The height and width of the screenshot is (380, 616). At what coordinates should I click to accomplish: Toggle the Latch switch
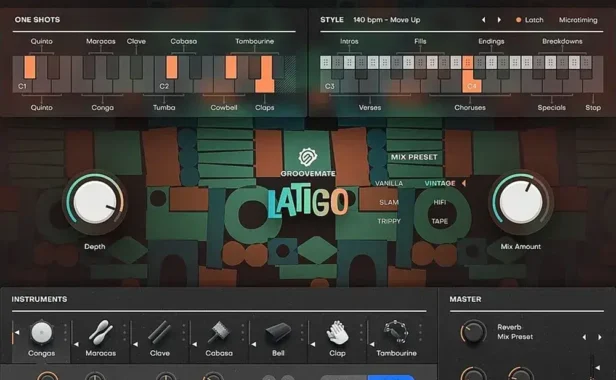point(530,20)
